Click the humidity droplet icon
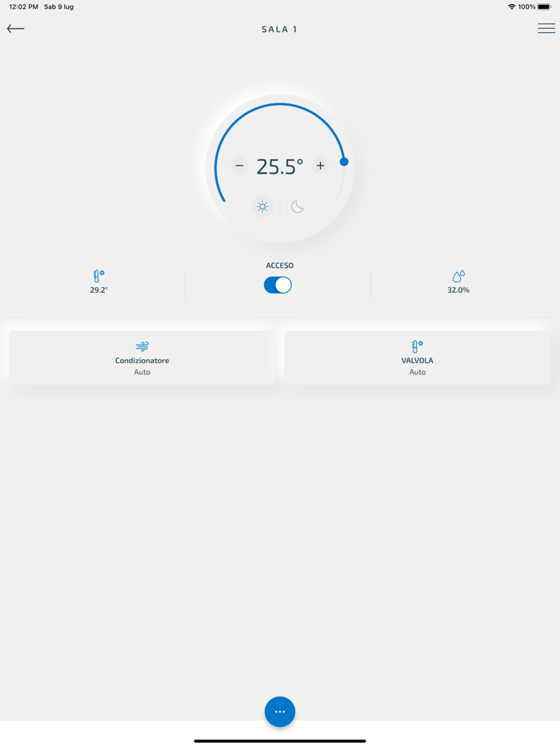Screen dimensions: 560x747 tap(458, 276)
